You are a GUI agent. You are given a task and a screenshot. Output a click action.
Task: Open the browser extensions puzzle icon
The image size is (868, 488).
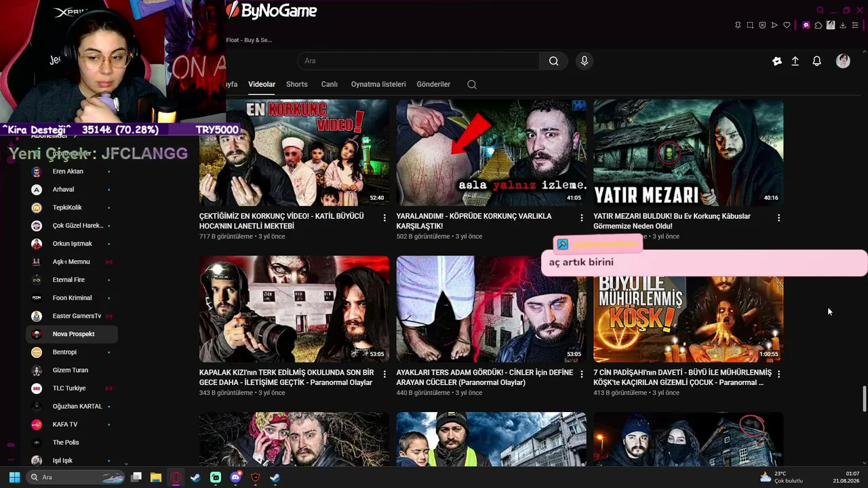pos(818,25)
